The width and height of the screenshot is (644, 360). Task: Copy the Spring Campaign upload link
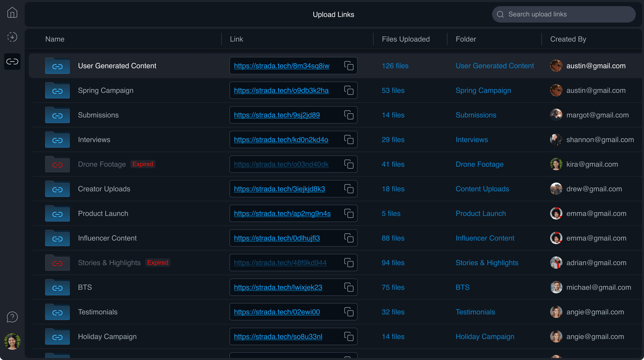point(349,90)
